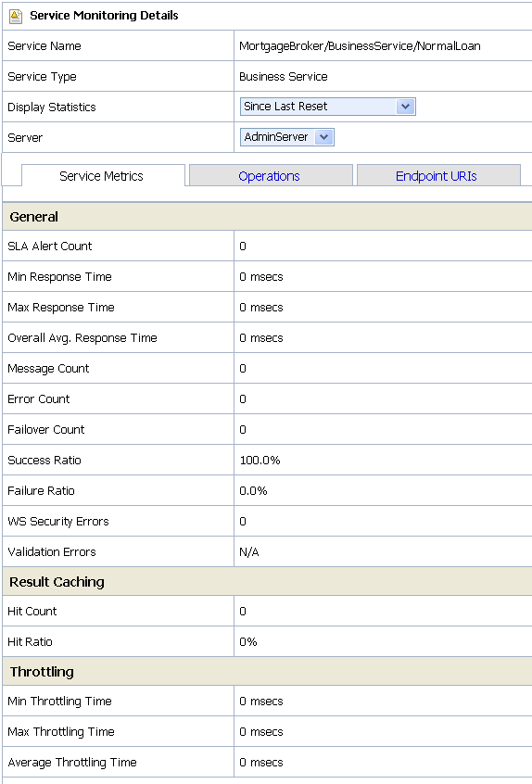Click the Hit Ratio 0% value
Viewport: 532px width, 784px height.
click(x=248, y=641)
